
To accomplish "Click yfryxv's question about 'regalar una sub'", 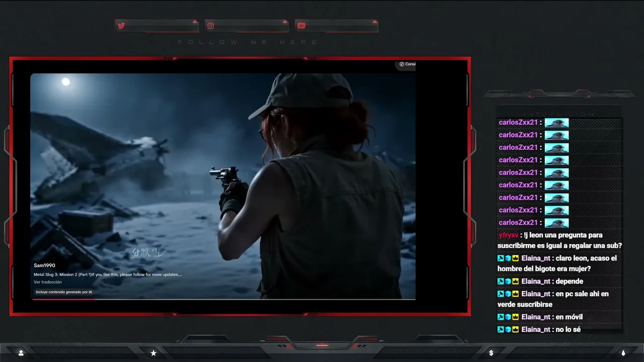I will tap(560, 240).
